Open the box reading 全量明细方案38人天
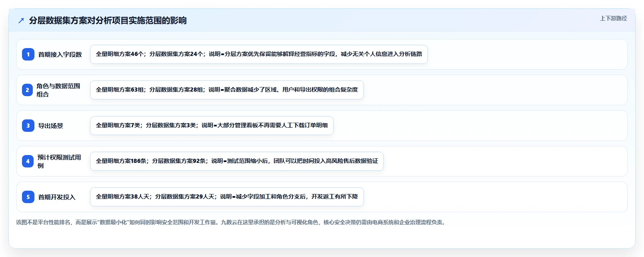The height and width of the screenshot is (257, 644). click(x=227, y=197)
